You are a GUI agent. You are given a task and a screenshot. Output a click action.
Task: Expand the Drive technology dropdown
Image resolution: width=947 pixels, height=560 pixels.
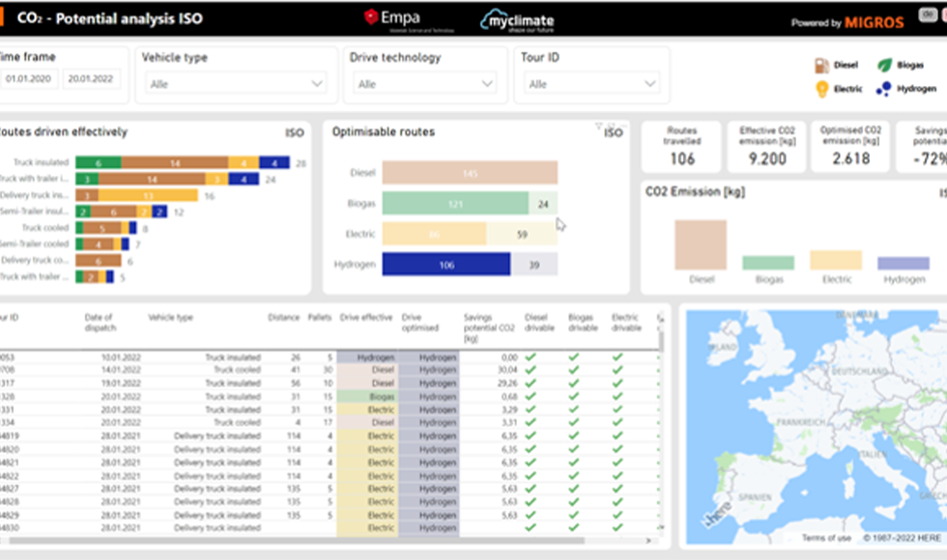pyautogui.click(x=424, y=84)
